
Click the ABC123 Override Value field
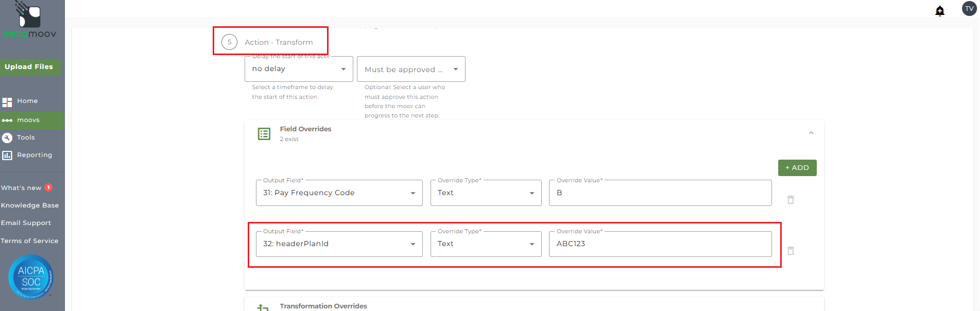click(660, 244)
